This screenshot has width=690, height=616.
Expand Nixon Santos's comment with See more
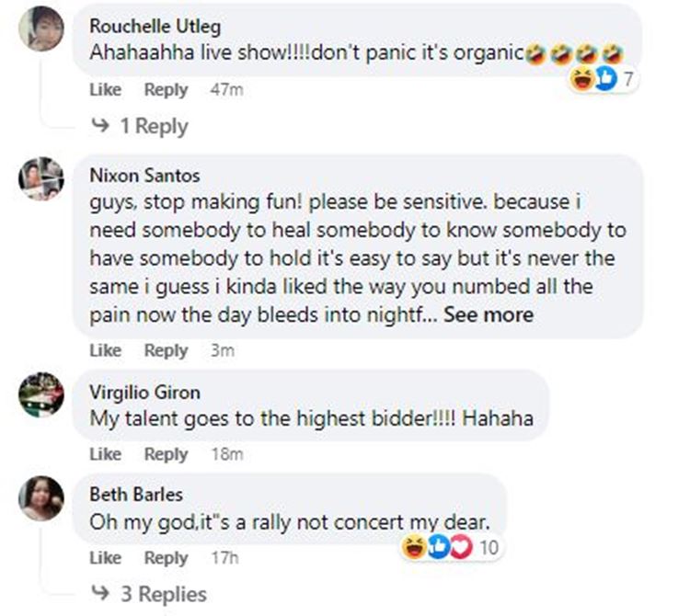pyautogui.click(x=488, y=314)
